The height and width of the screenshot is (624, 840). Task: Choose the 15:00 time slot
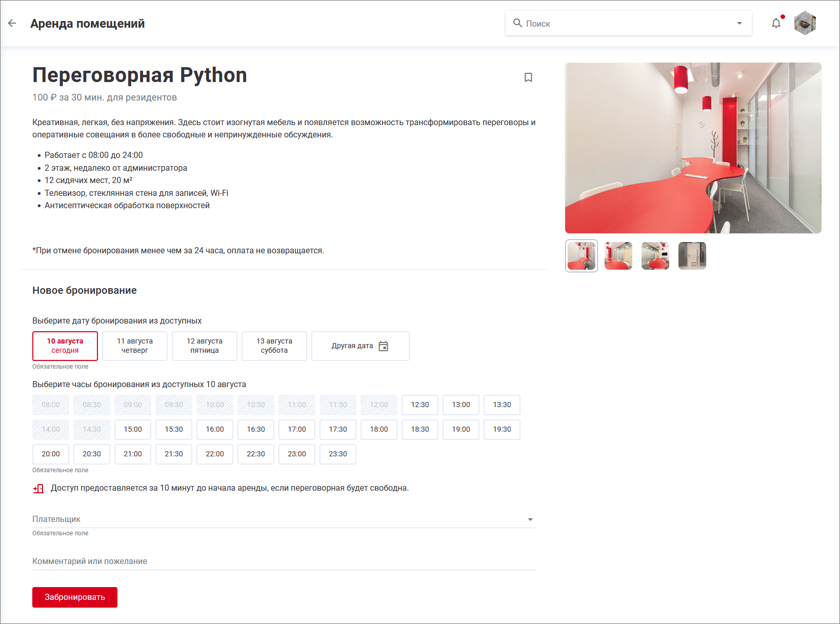pos(133,430)
